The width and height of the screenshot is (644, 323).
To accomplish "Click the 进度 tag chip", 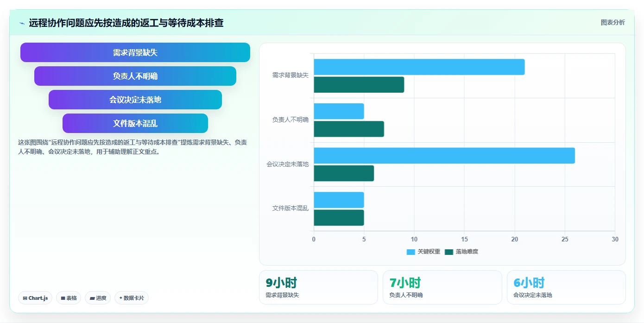I will pos(98,298).
